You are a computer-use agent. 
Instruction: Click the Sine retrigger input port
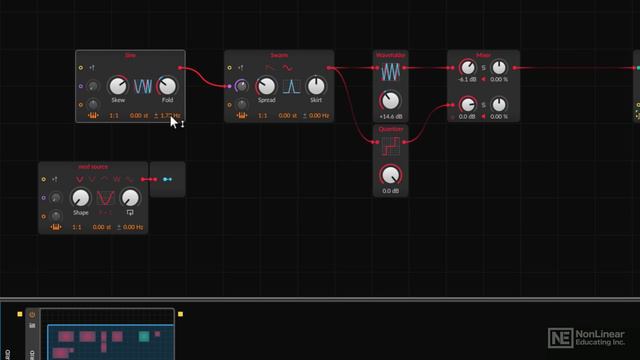[x=81, y=68]
